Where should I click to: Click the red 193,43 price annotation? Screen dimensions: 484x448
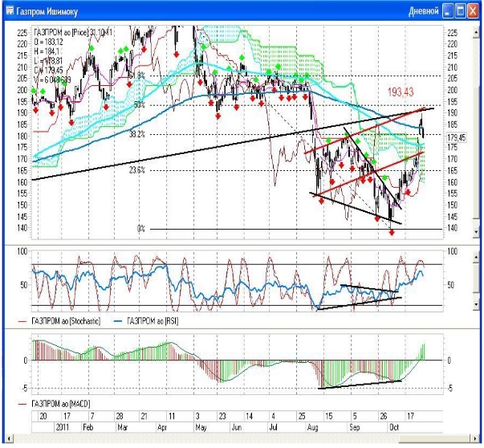[x=401, y=92]
